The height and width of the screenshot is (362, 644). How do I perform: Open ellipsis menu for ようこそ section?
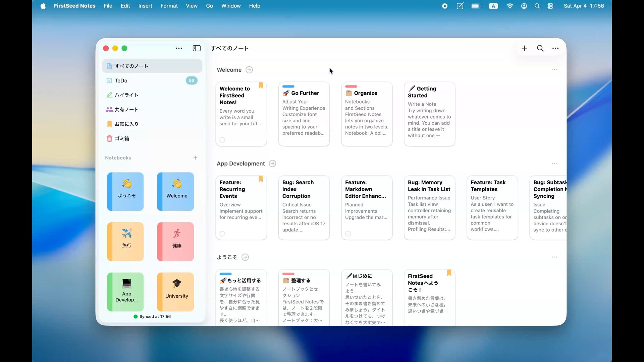click(554, 257)
